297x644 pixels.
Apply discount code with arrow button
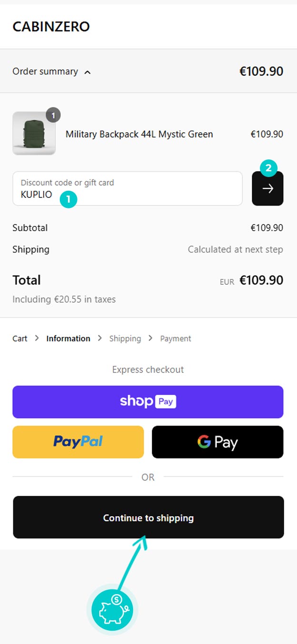[268, 188]
